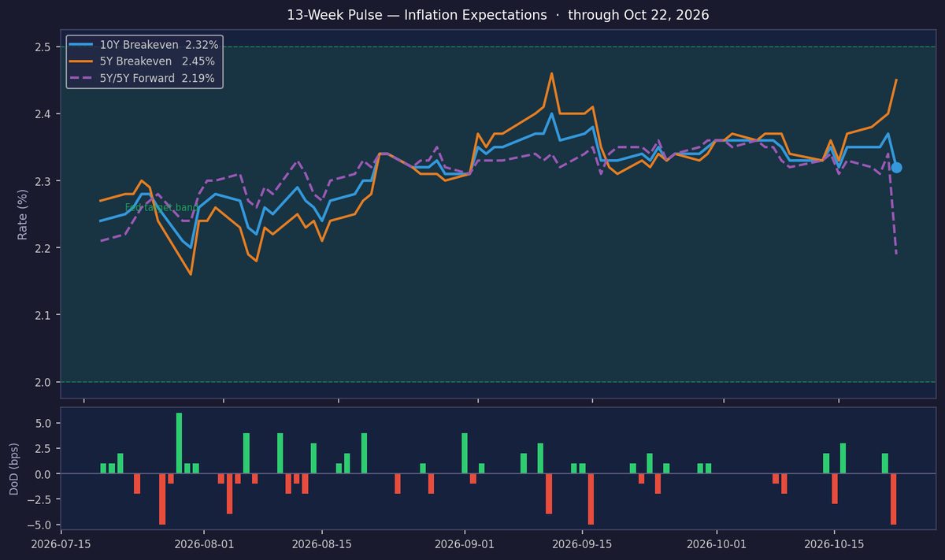The height and width of the screenshot is (560, 945).
Task: Click the 2.1 tick on the rate axis
Action: coord(43,315)
